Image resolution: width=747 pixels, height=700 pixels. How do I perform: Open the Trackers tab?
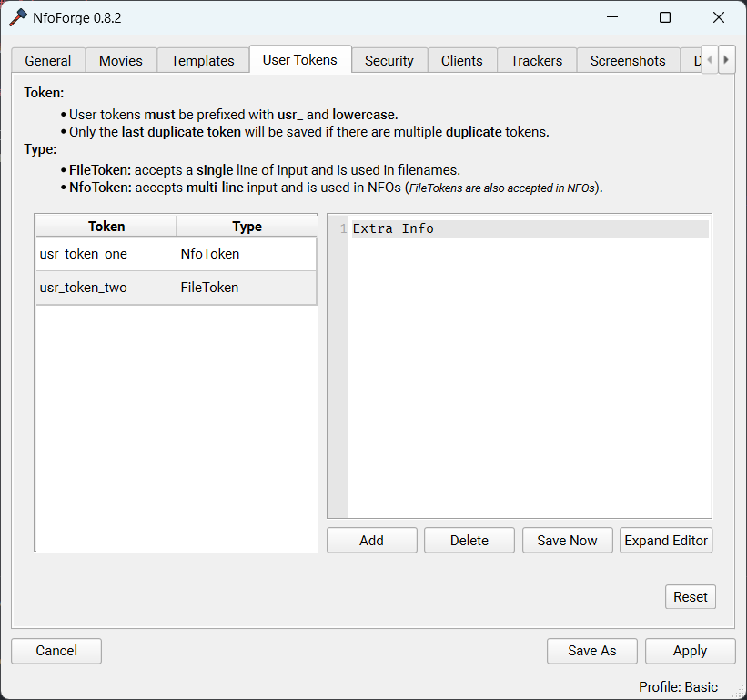[537, 60]
